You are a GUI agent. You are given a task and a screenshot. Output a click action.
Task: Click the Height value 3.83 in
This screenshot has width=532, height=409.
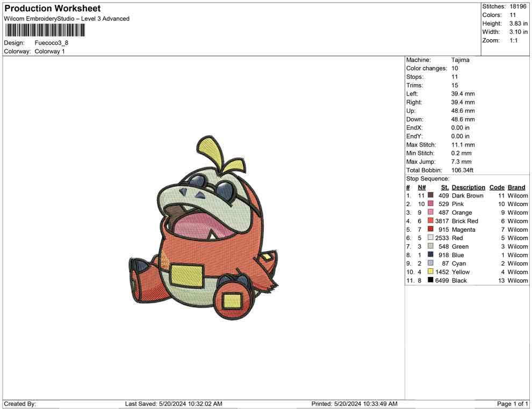tap(519, 24)
